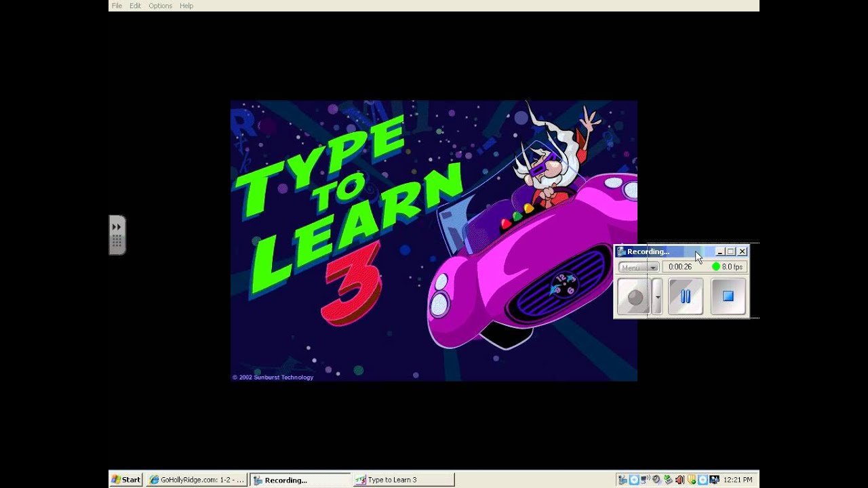Click the grey speaker-dial tray icon
Screen dimensions: 868x488
click(x=656, y=480)
